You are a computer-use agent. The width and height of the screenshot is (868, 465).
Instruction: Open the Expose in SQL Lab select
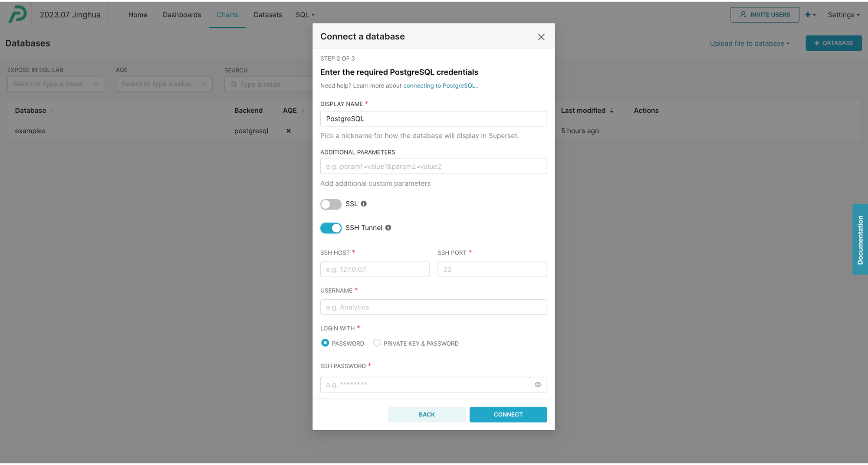tap(55, 84)
